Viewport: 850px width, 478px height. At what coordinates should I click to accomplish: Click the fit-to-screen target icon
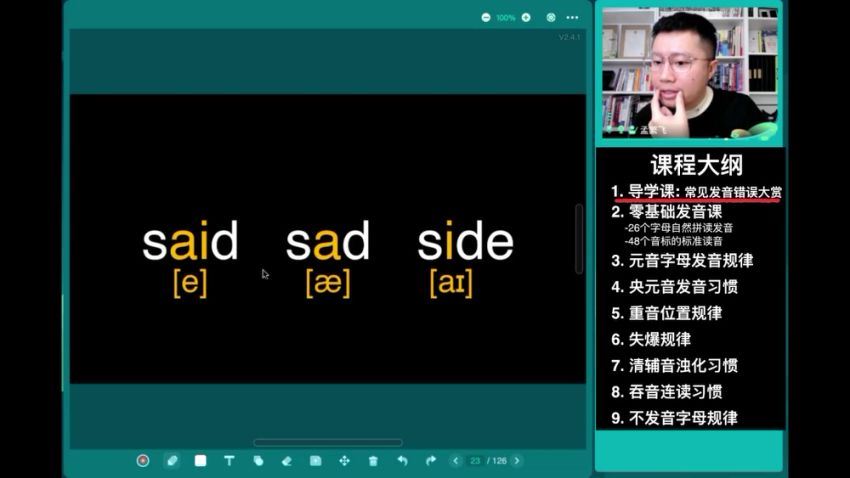click(551, 18)
